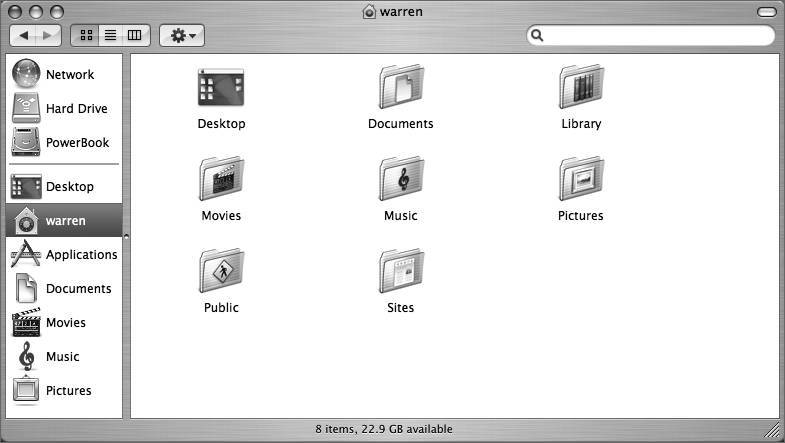Click the 'Public' folder label
This screenshot has width=785, height=443.
(221, 308)
